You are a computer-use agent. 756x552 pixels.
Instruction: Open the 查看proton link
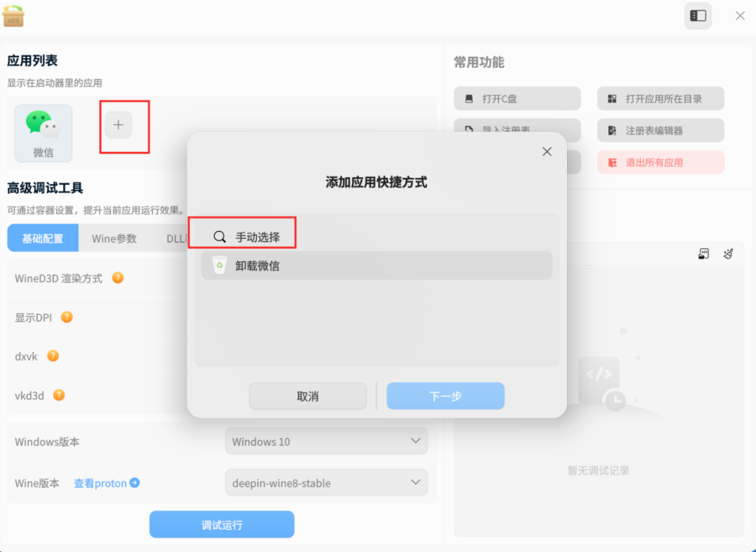[x=106, y=483]
